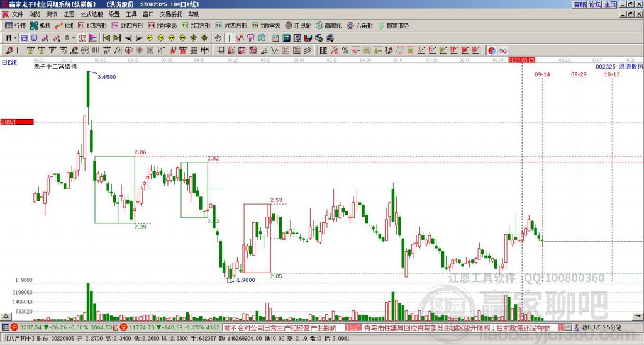Screen dimensions: 644x345
Task: Open the T数字表 tool
Action: pos(266,25)
